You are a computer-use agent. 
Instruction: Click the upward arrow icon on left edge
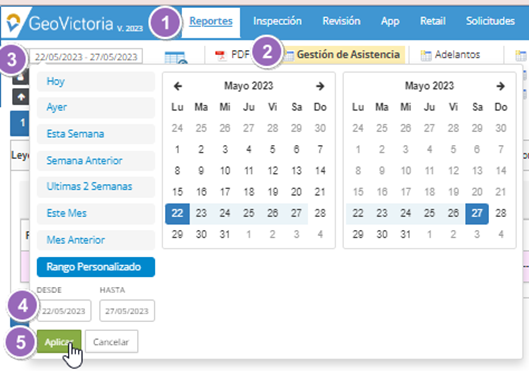point(21,97)
